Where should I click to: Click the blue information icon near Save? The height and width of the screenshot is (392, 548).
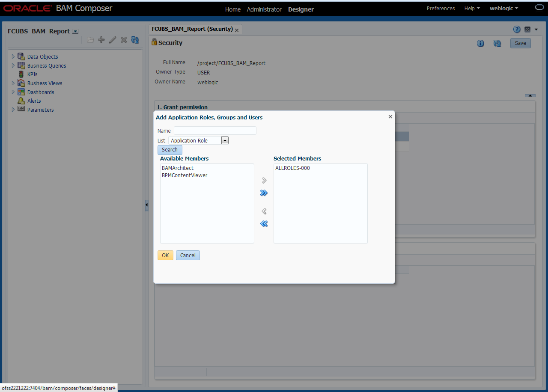480,43
